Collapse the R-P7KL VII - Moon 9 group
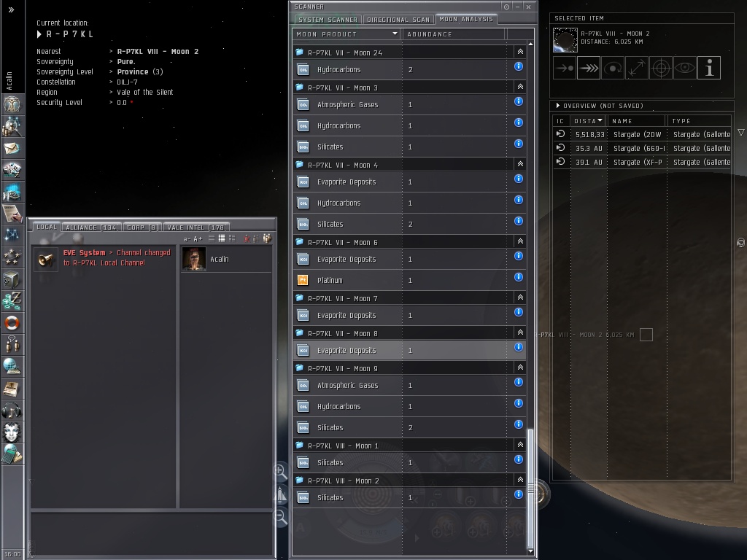This screenshot has width=747, height=560. 520,367
